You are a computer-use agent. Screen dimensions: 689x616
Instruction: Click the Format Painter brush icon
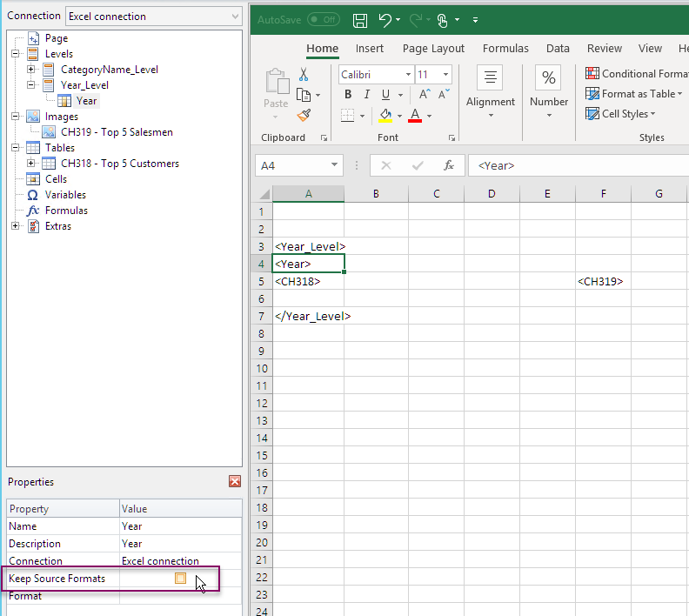304,115
